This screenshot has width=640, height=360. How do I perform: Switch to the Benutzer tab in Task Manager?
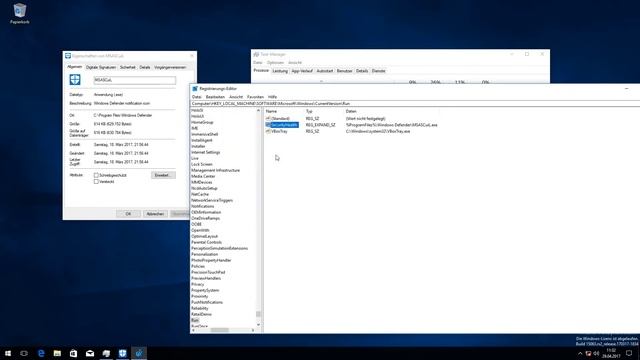[x=344, y=71]
